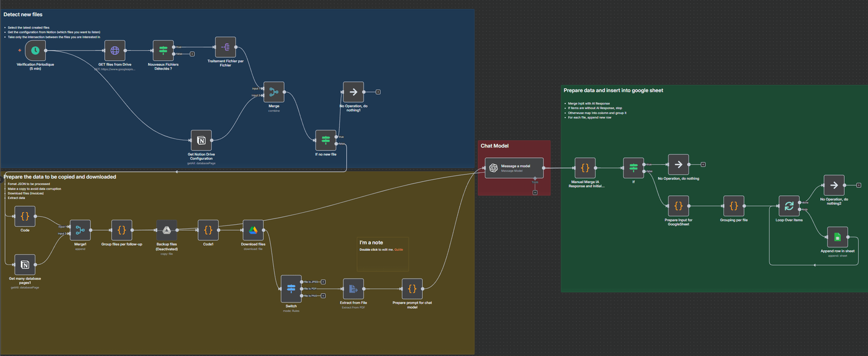Select the Grouping per file code node
Image resolution: width=868 pixels, height=356 pixels.
point(734,206)
